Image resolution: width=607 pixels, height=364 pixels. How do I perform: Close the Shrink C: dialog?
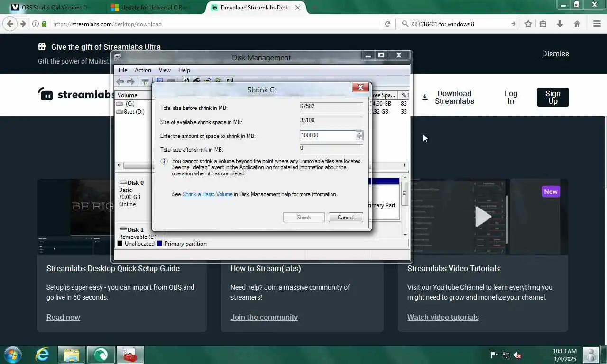pyautogui.click(x=360, y=87)
